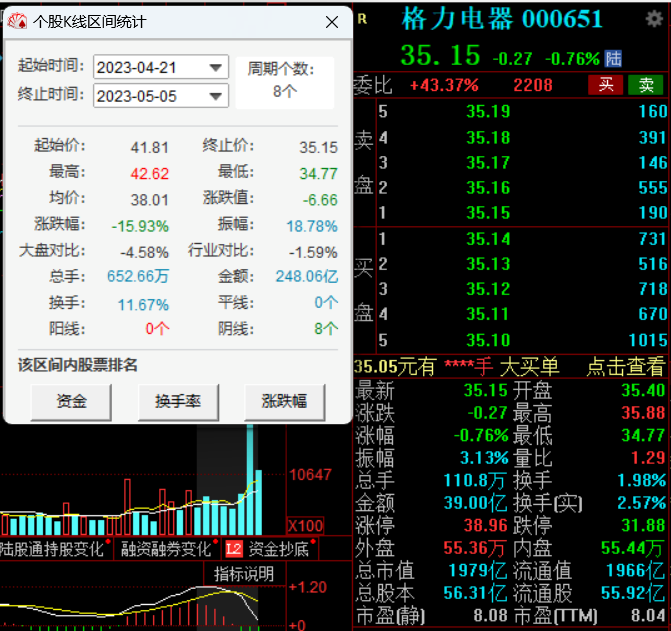Click the 量比 value 1.29
The width and height of the screenshot is (671, 631).
pyautogui.click(x=648, y=458)
